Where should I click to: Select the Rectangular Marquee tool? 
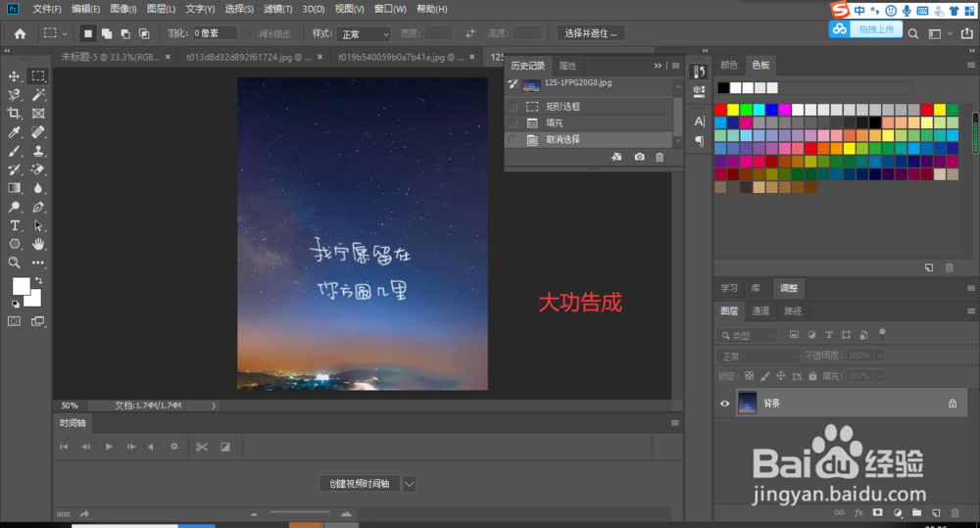38,76
